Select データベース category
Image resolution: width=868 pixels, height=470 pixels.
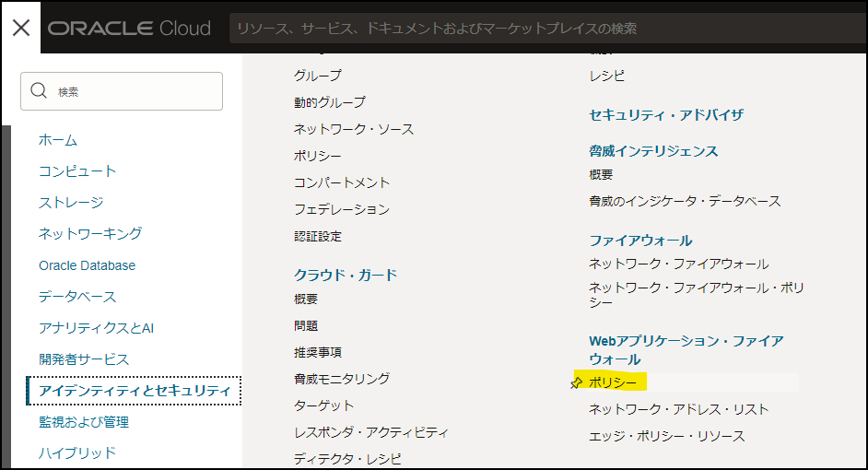(x=77, y=297)
